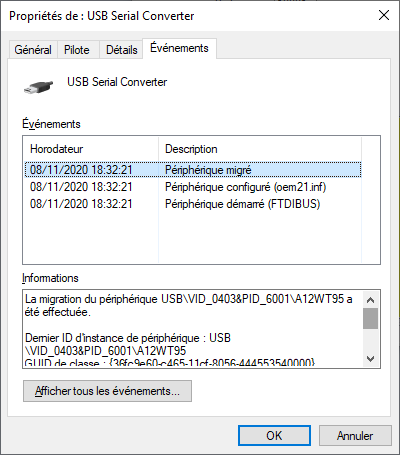Select the Périphérique démarré (FTDIBUS) event
402x456 pixels.
coord(193,204)
